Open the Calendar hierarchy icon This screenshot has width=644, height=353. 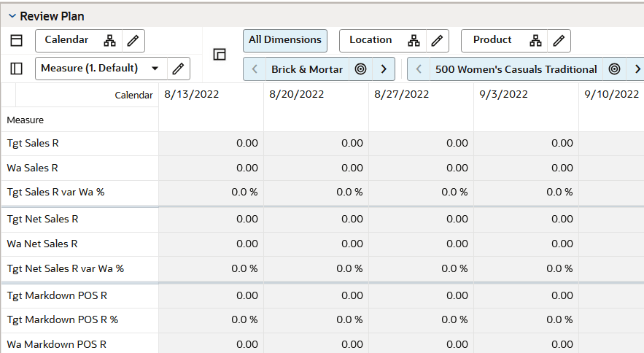[x=109, y=41]
